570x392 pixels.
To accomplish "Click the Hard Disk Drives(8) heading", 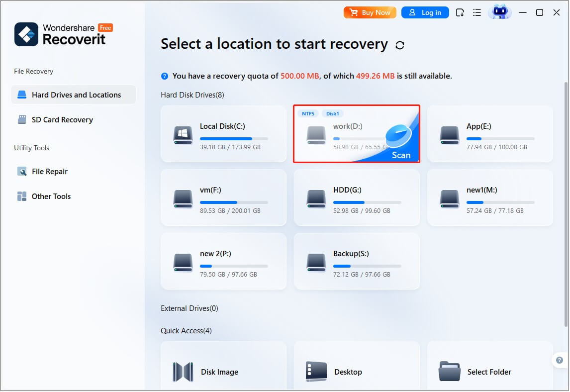I will (x=192, y=95).
